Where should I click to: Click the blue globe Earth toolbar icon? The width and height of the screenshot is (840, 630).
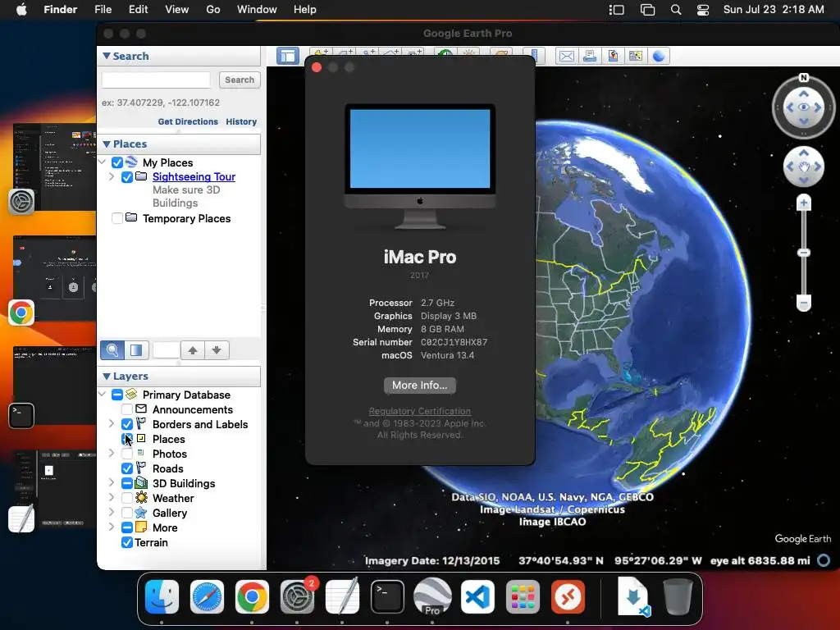[x=659, y=56]
